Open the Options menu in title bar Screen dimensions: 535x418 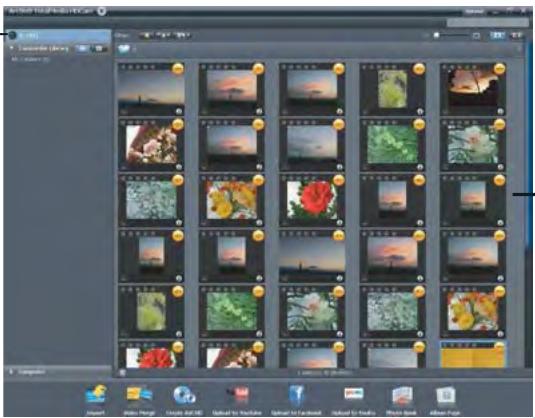pyautogui.click(x=475, y=11)
